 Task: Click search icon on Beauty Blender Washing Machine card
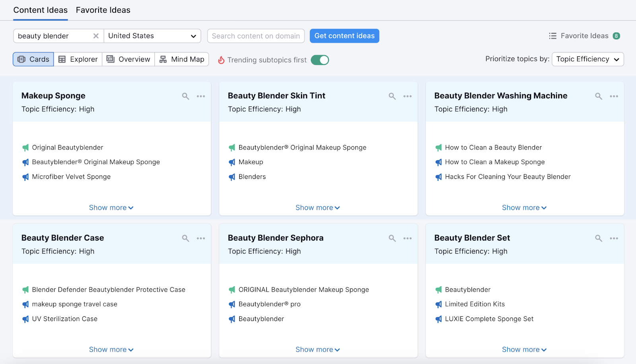598,96
